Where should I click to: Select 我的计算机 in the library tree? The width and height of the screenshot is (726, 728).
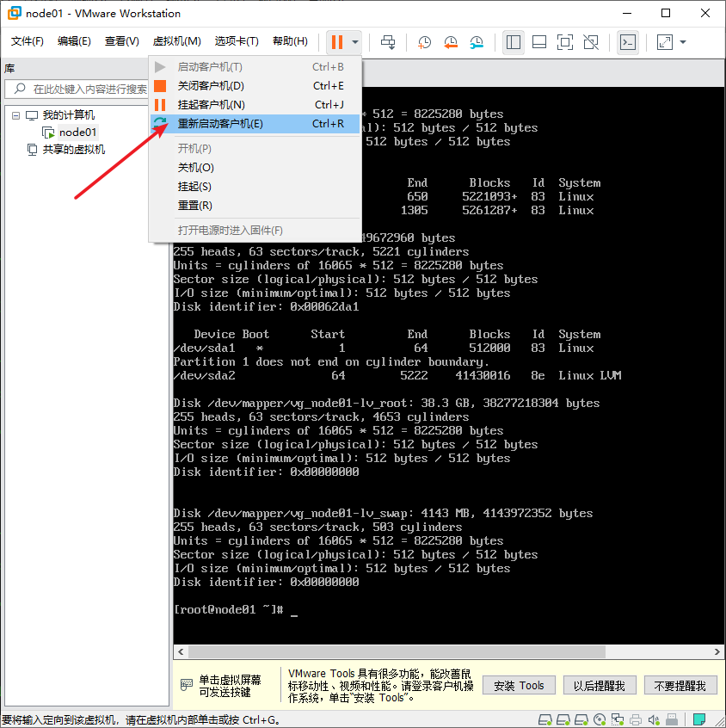(68, 115)
